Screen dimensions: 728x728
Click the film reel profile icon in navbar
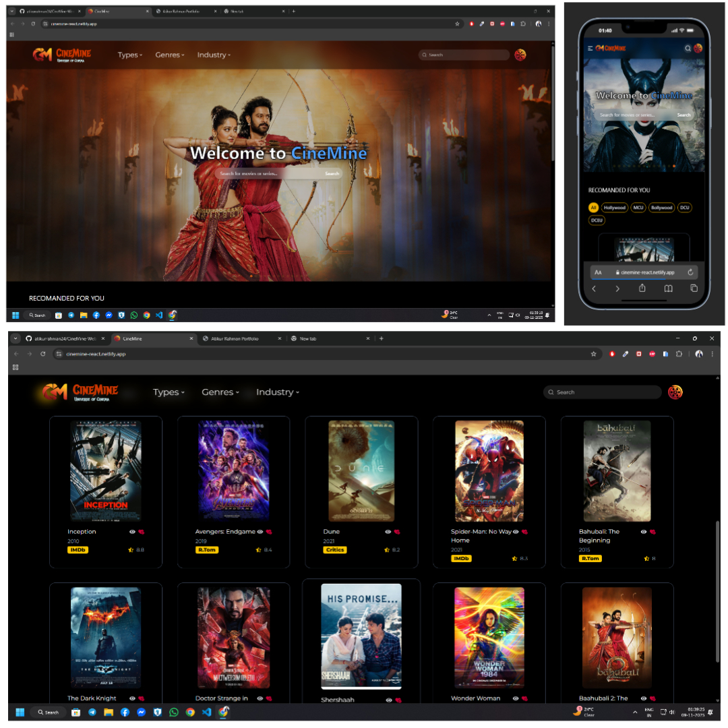pos(676,392)
